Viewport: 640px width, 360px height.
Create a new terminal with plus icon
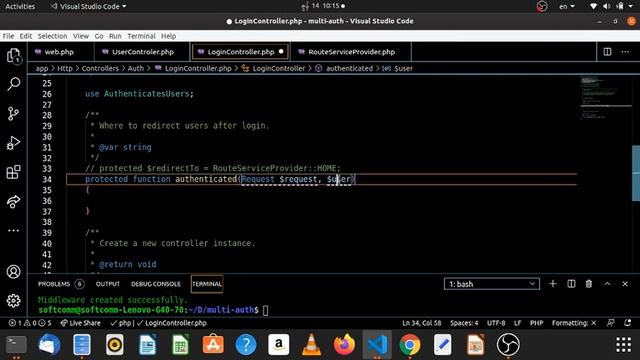coord(553,284)
